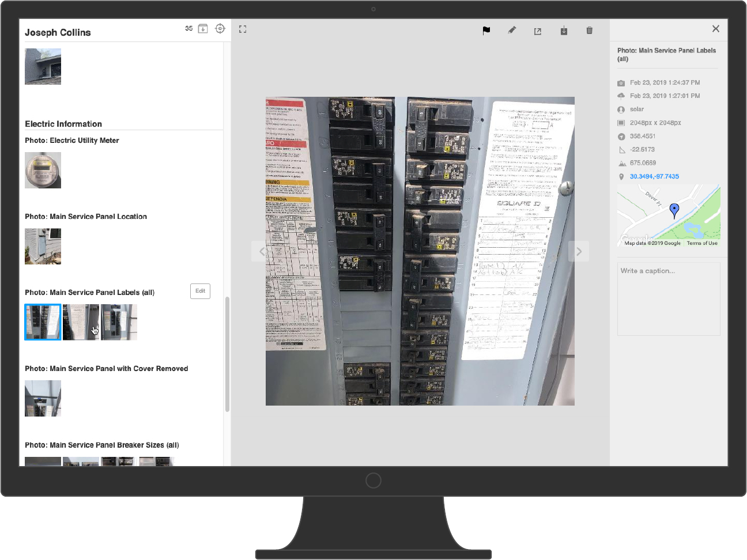
Task: Download the current photo
Action: point(564,31)
